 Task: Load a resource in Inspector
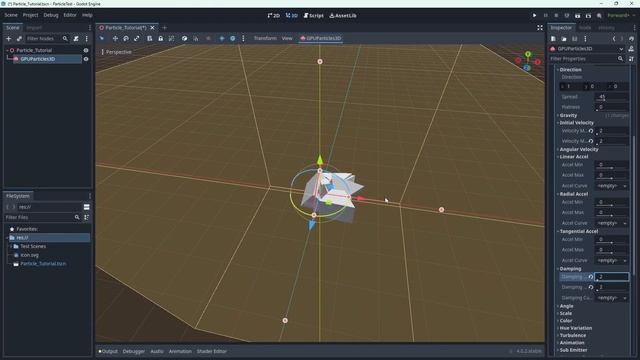564,39
